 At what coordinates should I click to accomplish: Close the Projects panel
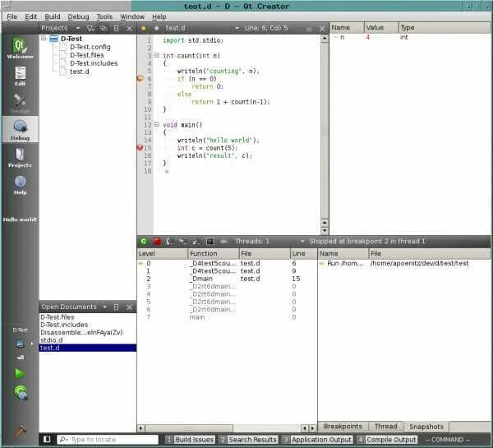(129, 28)
